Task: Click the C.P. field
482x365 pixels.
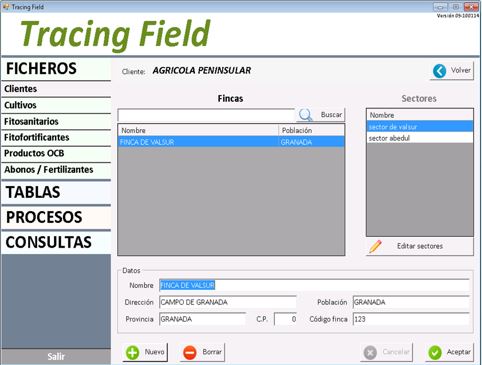Action: [x=285, y=319]
